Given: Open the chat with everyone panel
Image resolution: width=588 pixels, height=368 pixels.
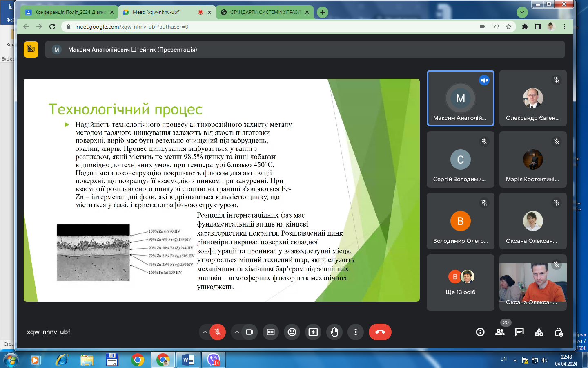Looking at the screenshot, I should coord(519,332).
